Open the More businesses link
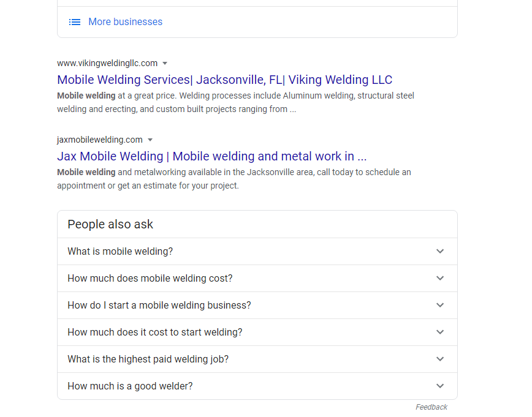 point(125,21)
